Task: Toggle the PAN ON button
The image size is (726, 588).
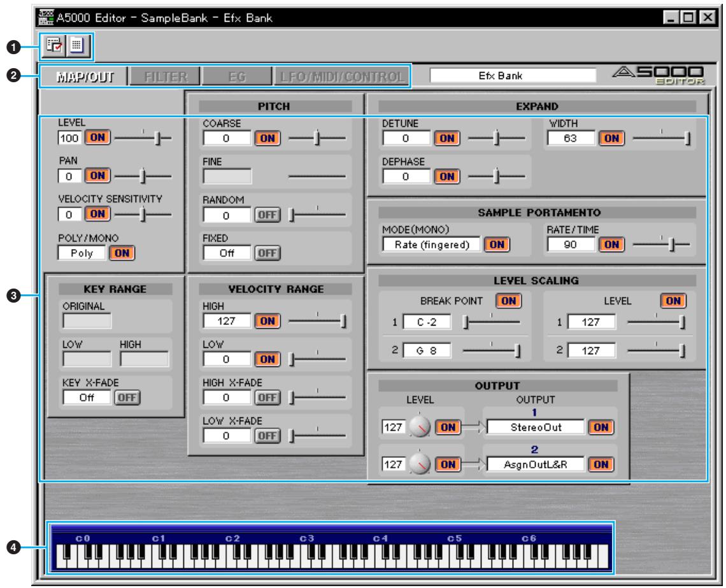Action: coord(97,175)
